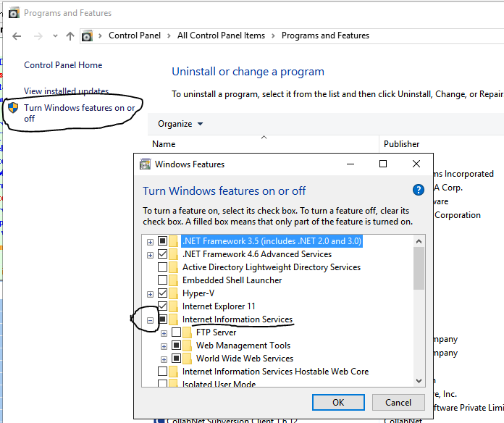The height and width of the screenshot is (423, 504).
Task: Open the View installed updates link
Action: (x=66, y=91)
